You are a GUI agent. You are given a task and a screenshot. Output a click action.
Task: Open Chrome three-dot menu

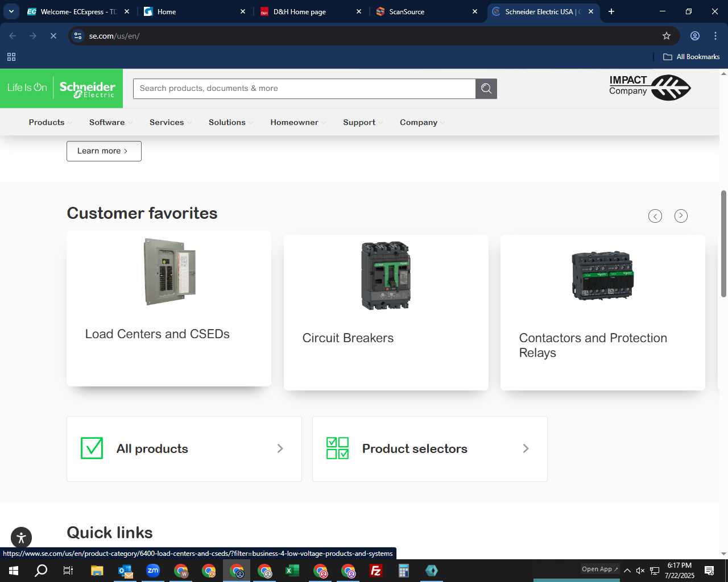point(715,36)
